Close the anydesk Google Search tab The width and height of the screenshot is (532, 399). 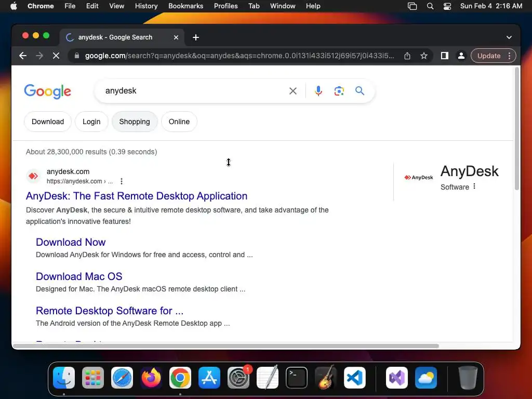point(176,37)
